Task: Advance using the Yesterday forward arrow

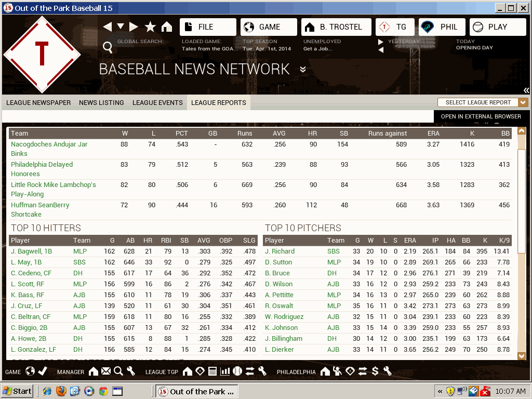Action: pyautogui.click(x=381, y=42)
